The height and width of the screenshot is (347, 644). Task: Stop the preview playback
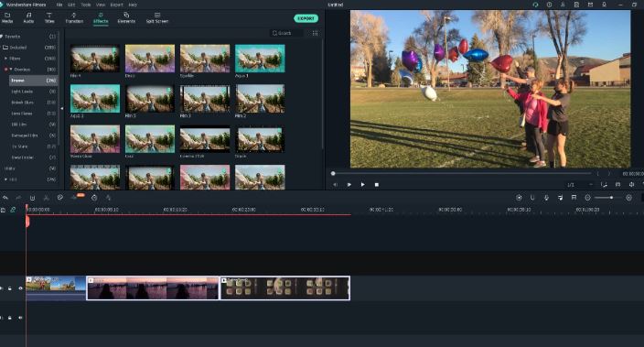click(377, 185)
